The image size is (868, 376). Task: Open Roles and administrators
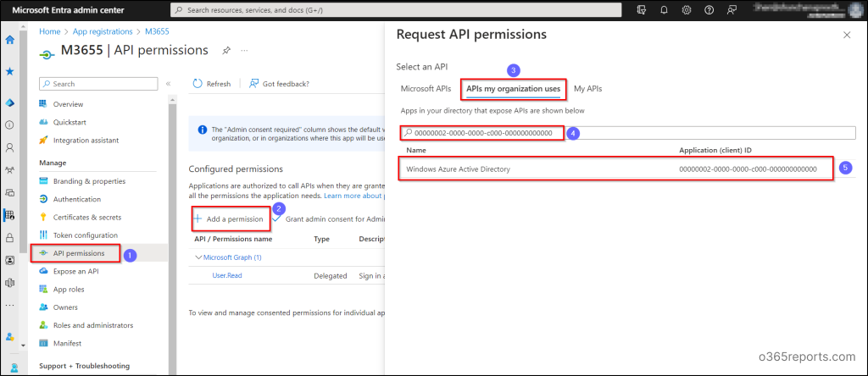coord(93,325)
